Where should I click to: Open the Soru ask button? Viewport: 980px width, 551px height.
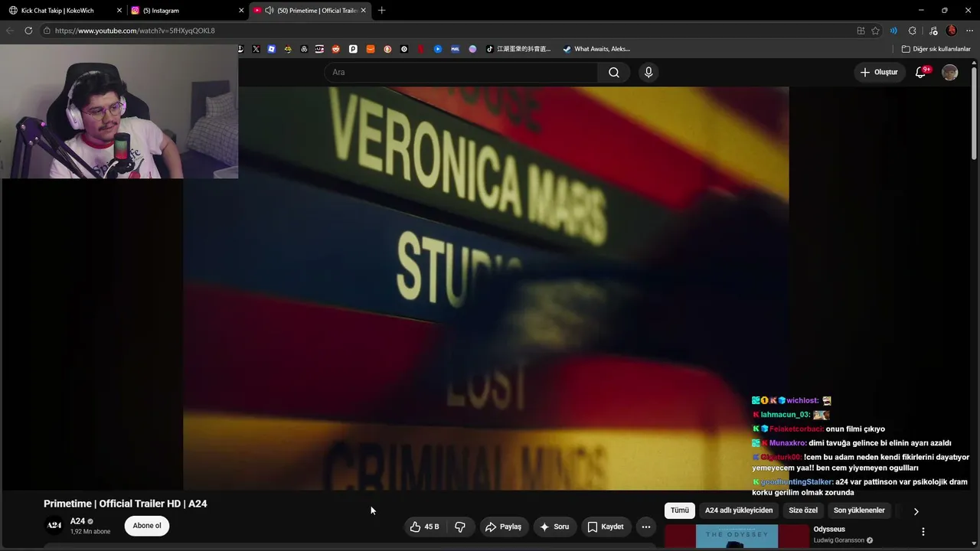coord(554,527)
